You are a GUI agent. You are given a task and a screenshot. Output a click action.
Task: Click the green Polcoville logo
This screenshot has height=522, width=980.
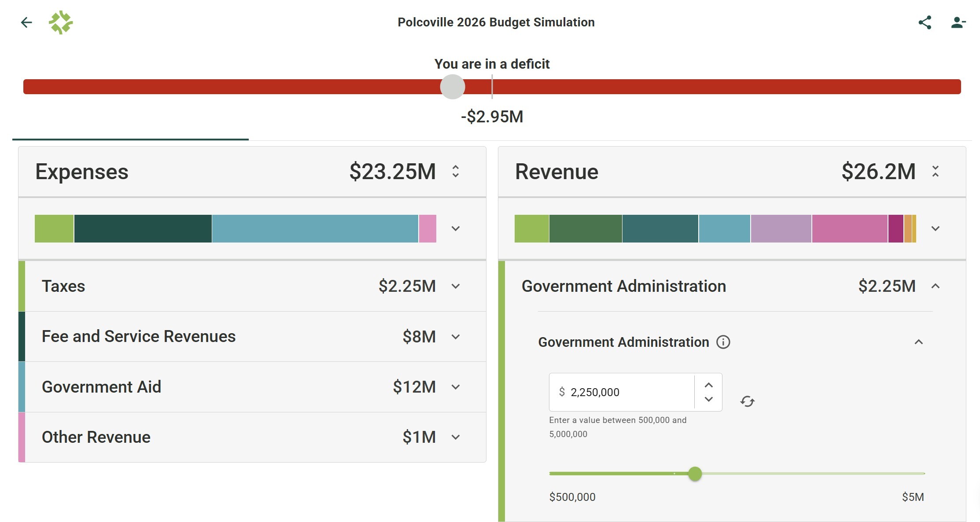click(x=61, y=22)
